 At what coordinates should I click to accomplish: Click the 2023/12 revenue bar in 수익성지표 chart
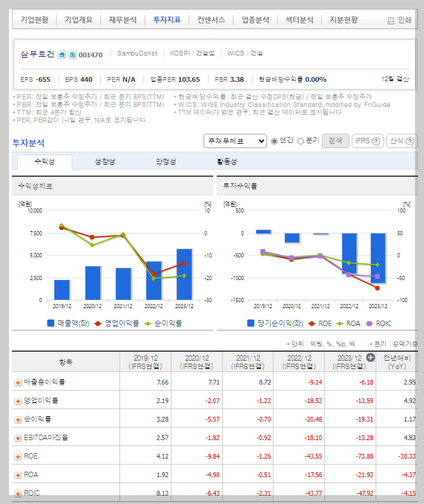[184, 274]
